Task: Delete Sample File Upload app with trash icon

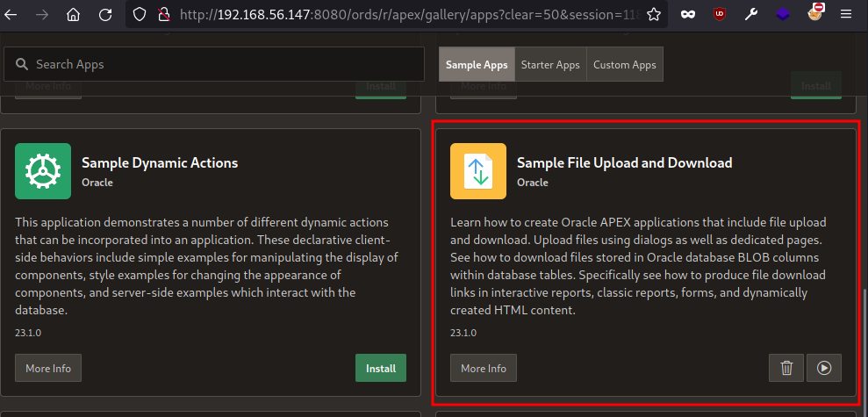Action: pos(786,368)
